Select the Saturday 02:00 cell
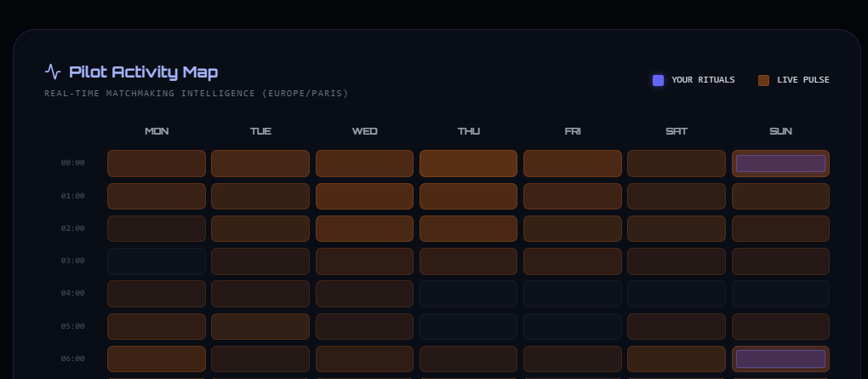The width and height of the screenshot is (868, 379). point(677,228)
